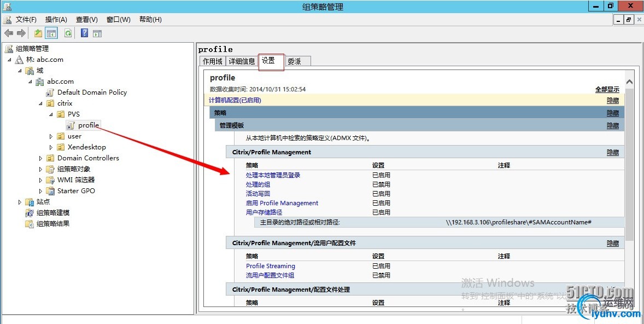Viewport: 644px width, 324px height.
Task: Click the \\192.168.3.106\profileshare path text
Action: (x=518, y=222)
